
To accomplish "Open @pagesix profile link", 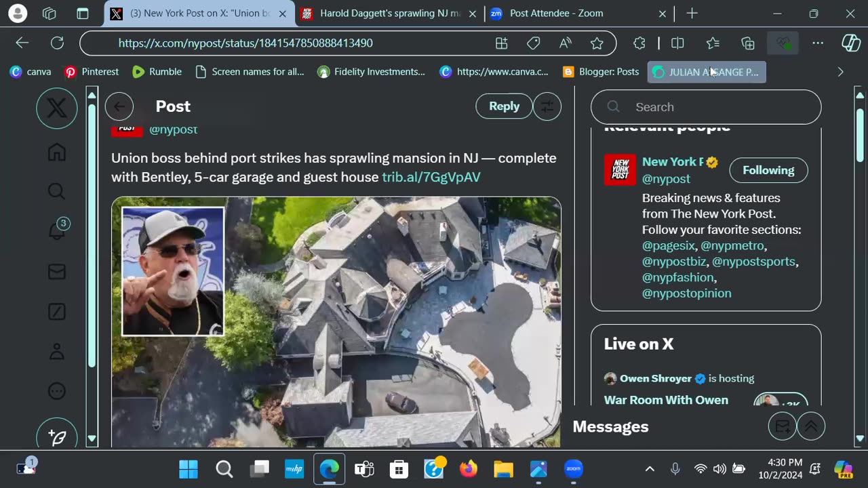I will tap(669, 245).
